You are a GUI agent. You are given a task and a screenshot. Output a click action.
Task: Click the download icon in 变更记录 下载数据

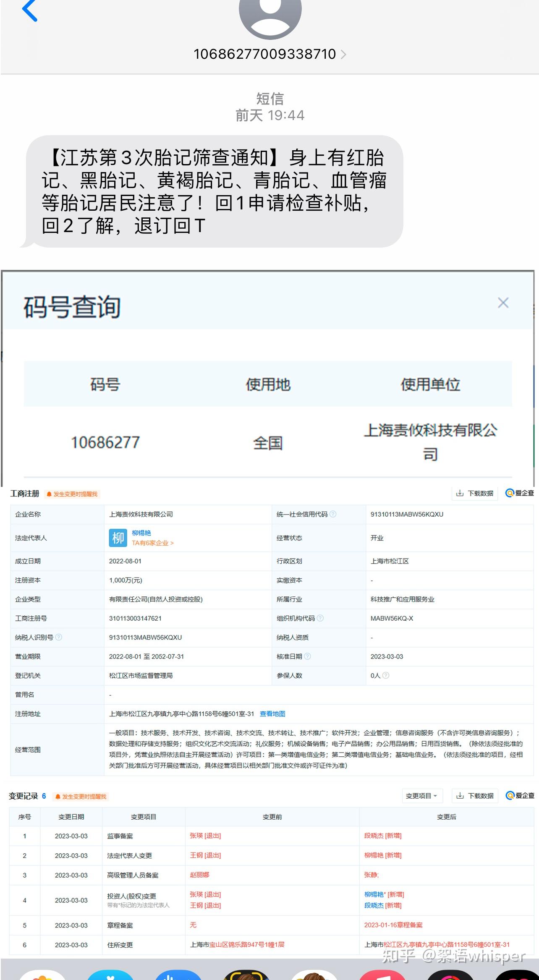tap(460, 796)
